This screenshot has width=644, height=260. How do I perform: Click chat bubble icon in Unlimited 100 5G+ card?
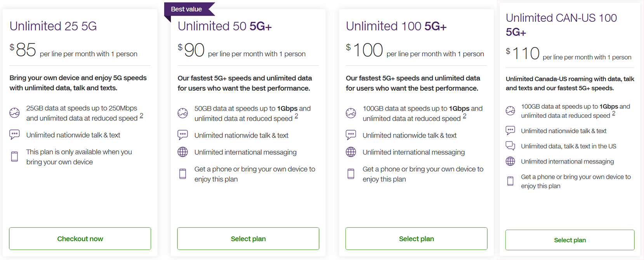351,135
